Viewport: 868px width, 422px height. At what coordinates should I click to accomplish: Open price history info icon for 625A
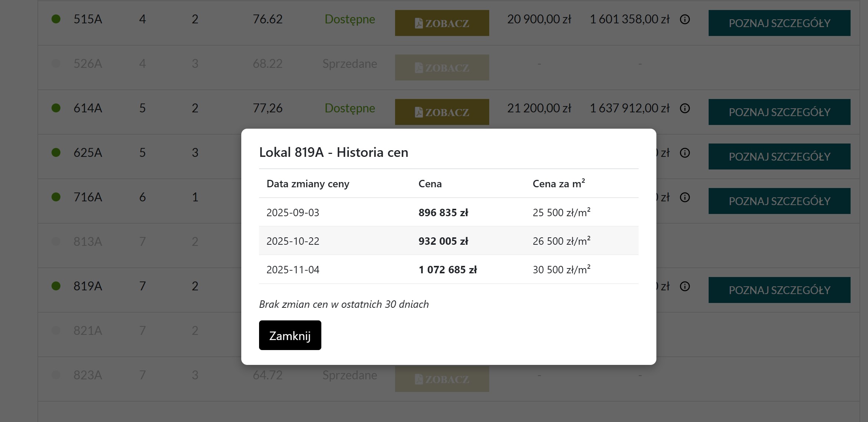[x=685, y=153]
